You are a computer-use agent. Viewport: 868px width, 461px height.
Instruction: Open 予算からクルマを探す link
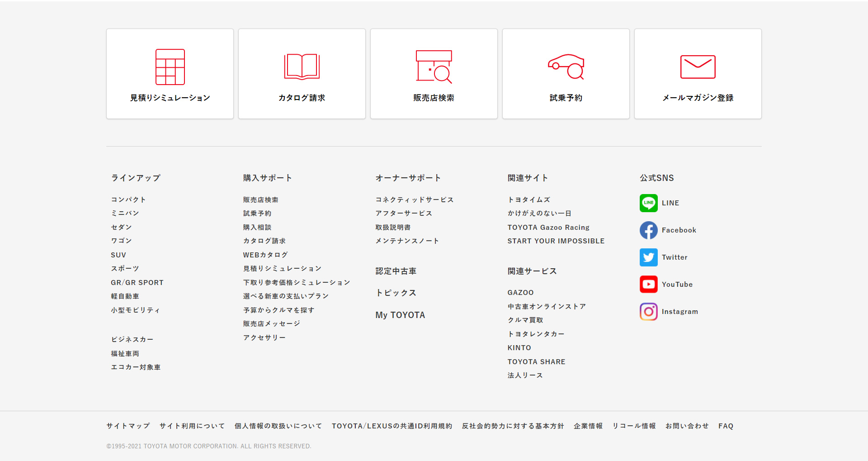coord(278,310)
